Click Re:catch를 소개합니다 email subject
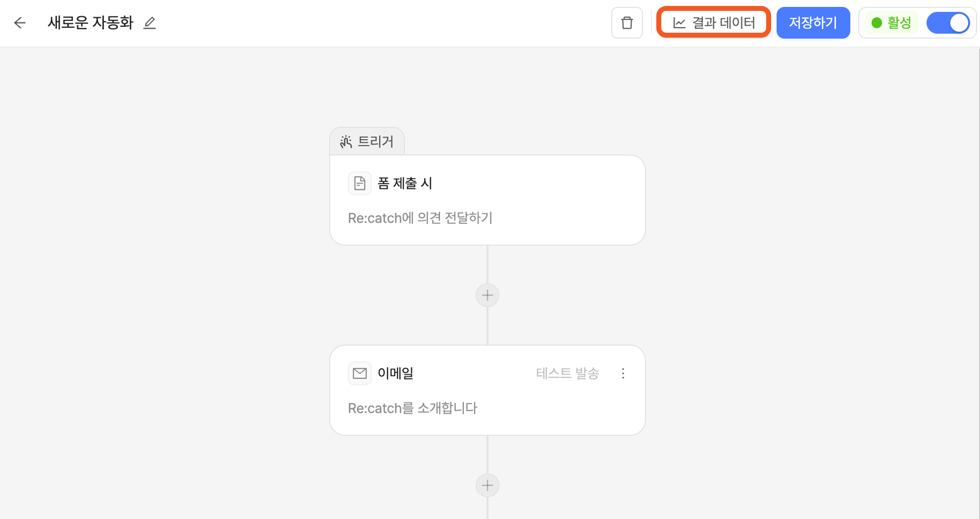980x519 pixels. click(x=413, y=408)
